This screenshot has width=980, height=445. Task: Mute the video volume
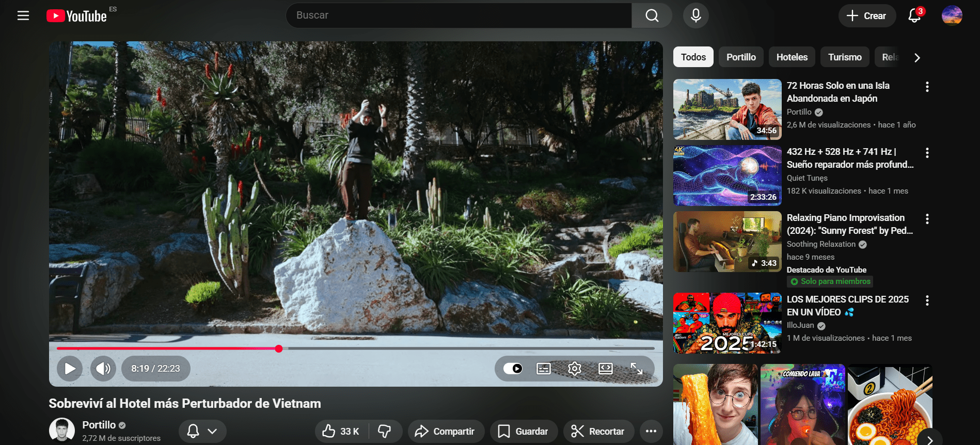103,369
